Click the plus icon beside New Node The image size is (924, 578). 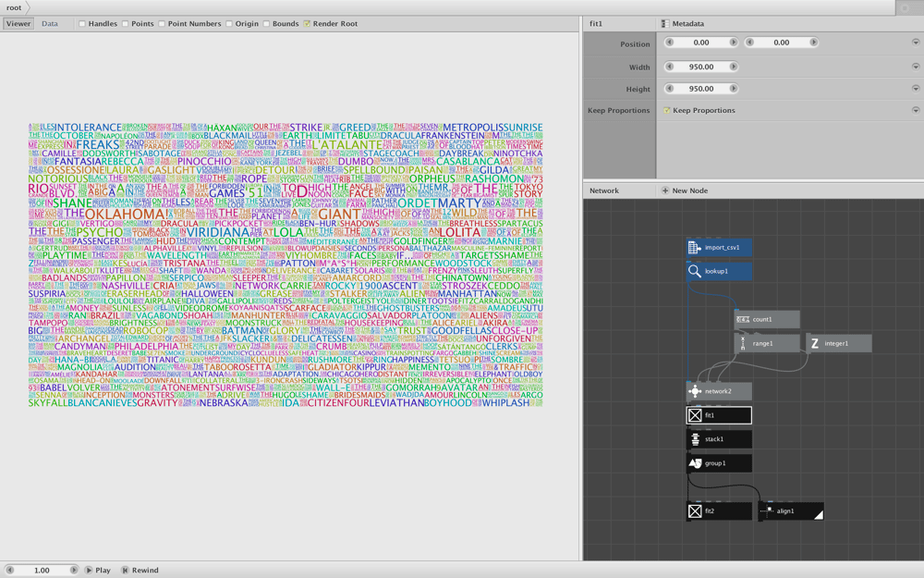pos(664,191)
